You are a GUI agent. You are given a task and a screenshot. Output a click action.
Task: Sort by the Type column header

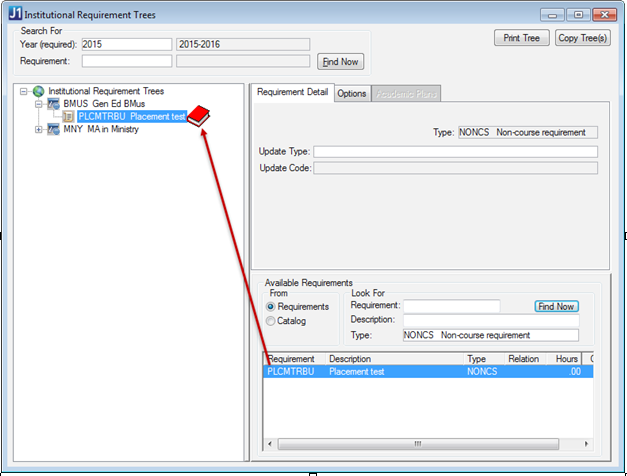[x=484, y=359]
